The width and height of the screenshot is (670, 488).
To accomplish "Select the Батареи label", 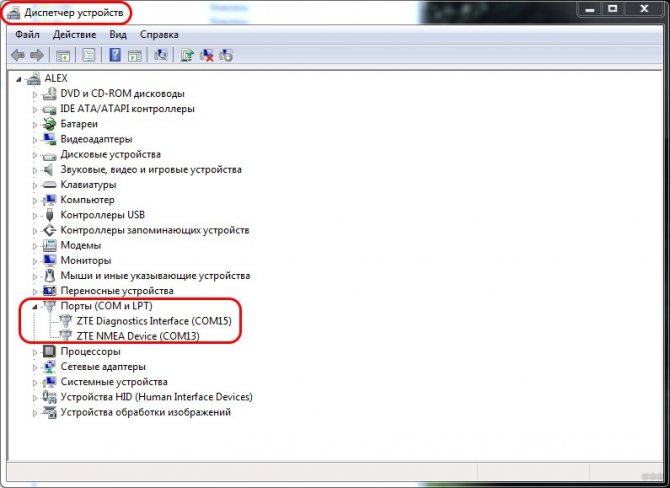I will coord(79,124).
